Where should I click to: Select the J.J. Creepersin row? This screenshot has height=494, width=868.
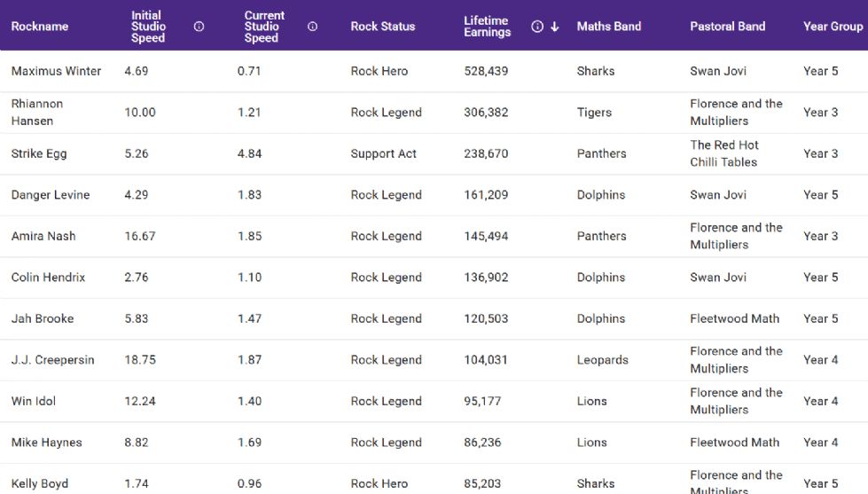[52, 360]
